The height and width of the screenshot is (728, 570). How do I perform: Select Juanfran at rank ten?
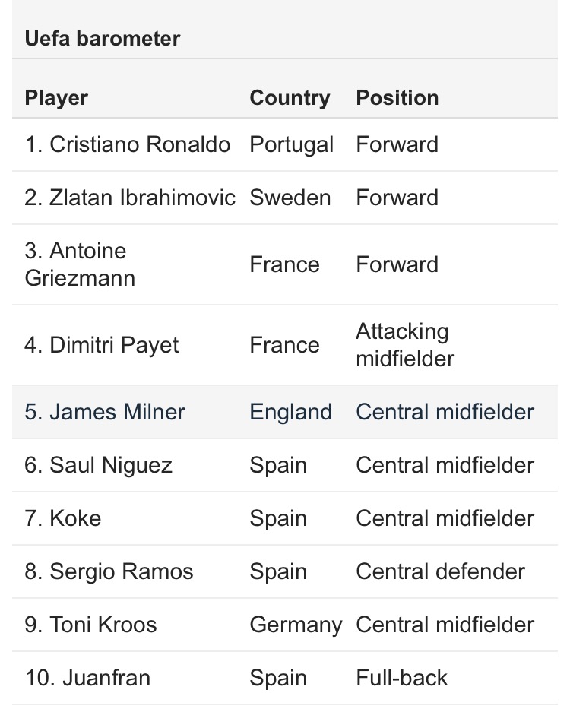click(x=87, y=678)
